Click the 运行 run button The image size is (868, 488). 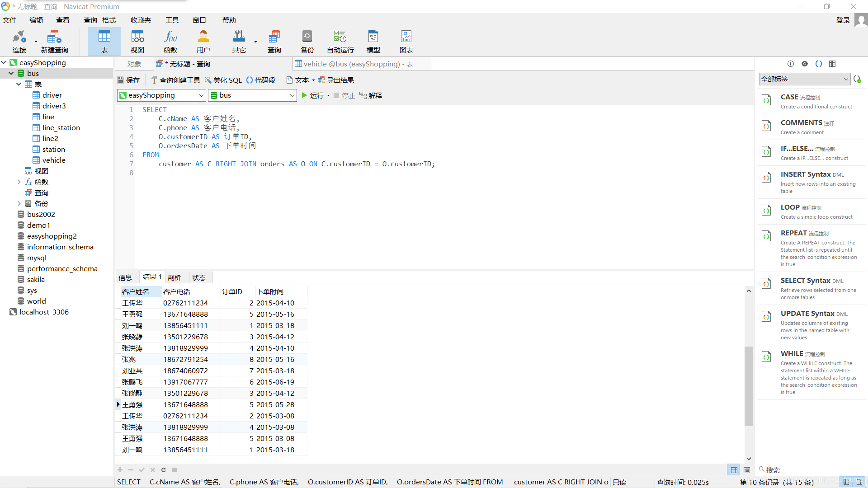click(312, 95)
